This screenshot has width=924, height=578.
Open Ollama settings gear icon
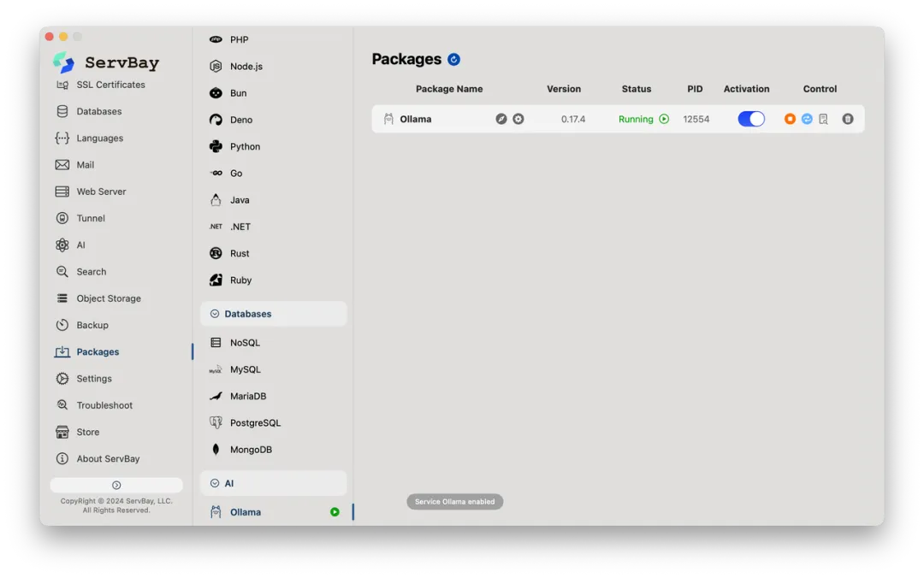click(x=518, y=119)
